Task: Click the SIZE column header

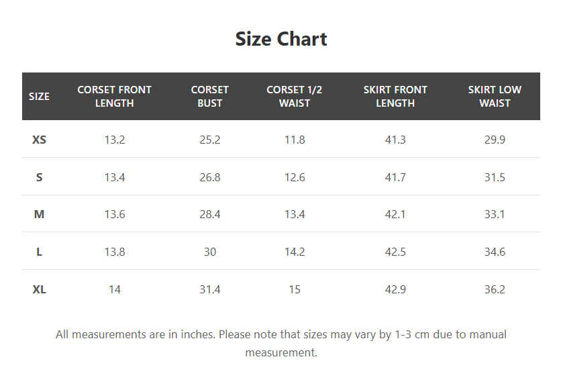Action: [39, 97]
